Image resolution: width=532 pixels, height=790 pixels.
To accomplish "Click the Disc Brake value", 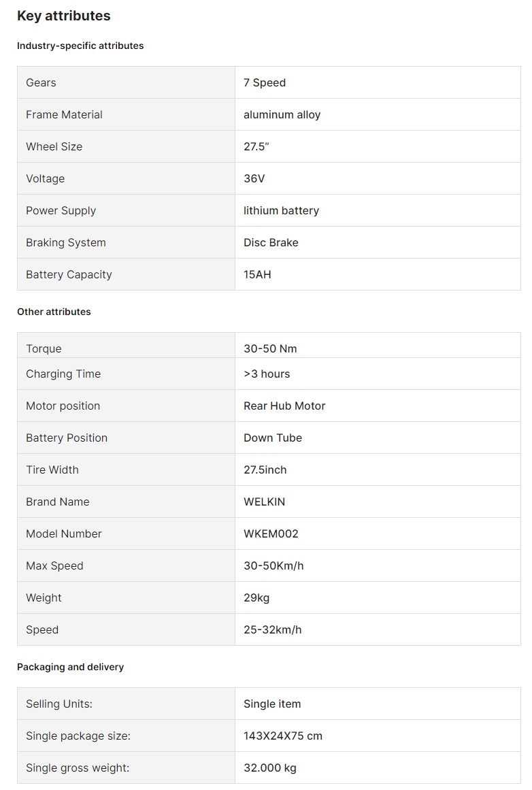I will click(x=271, y=242).
